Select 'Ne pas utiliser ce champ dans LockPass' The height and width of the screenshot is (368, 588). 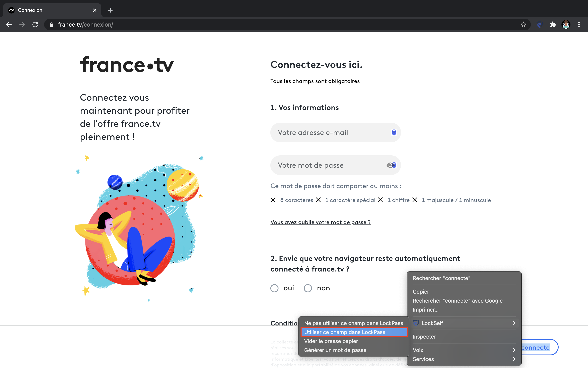pyautogui.click(x=354, y=323)
